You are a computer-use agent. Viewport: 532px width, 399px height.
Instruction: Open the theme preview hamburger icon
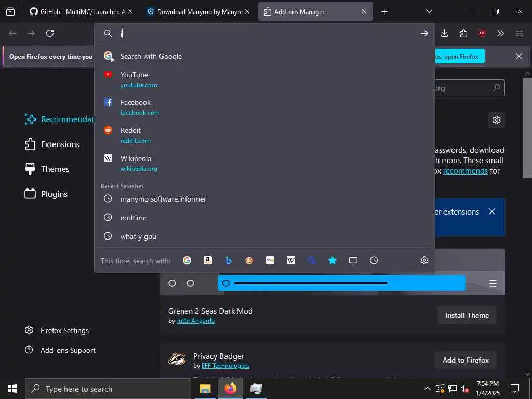(x=493, y=283)
